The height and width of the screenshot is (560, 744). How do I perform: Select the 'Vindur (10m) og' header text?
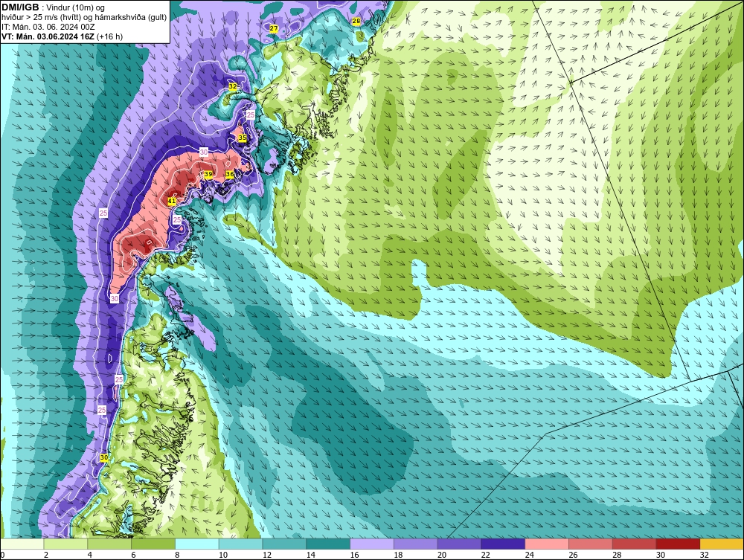tap(76, 7)
